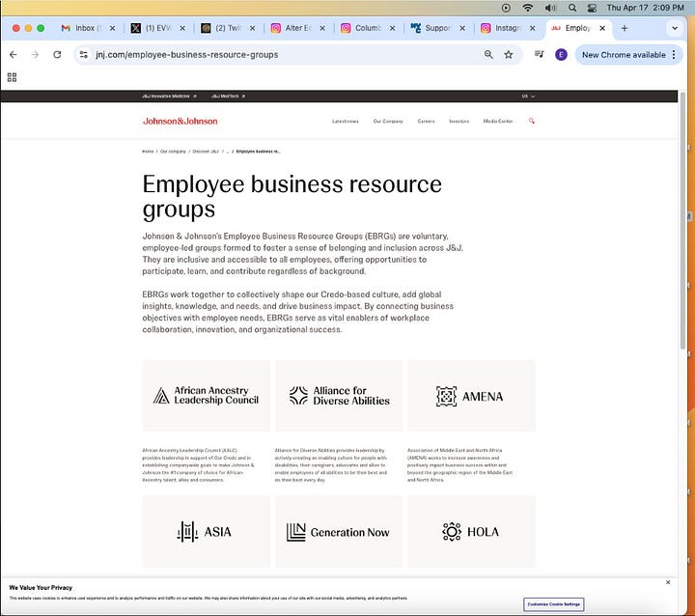Switch to the Columb Instagram tab
Screen dimensions: 695x616
tap(368, 28)
